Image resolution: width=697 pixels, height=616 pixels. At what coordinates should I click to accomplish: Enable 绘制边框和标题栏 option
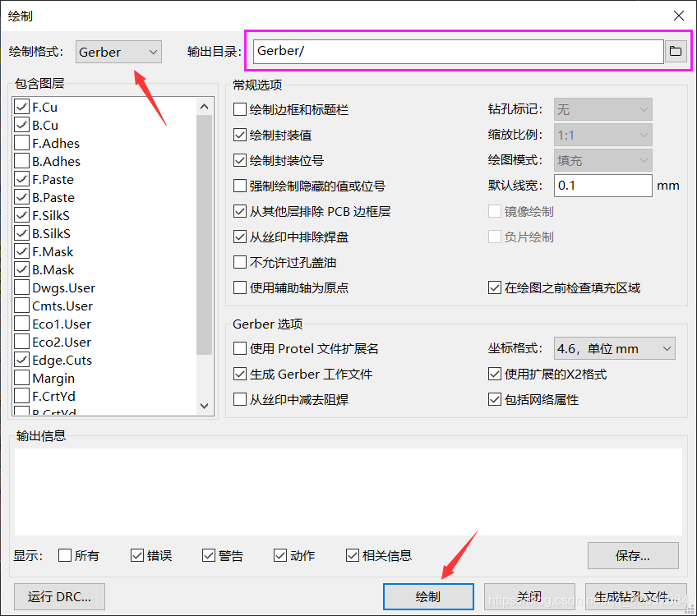click(240, 109)
